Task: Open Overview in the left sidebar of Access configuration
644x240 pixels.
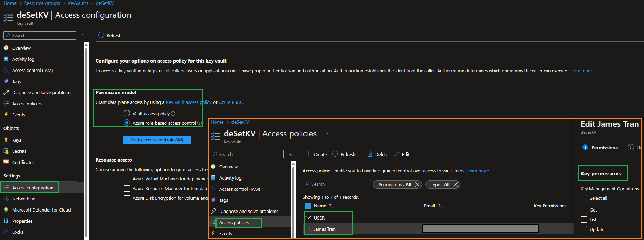Action: point(21,48)
